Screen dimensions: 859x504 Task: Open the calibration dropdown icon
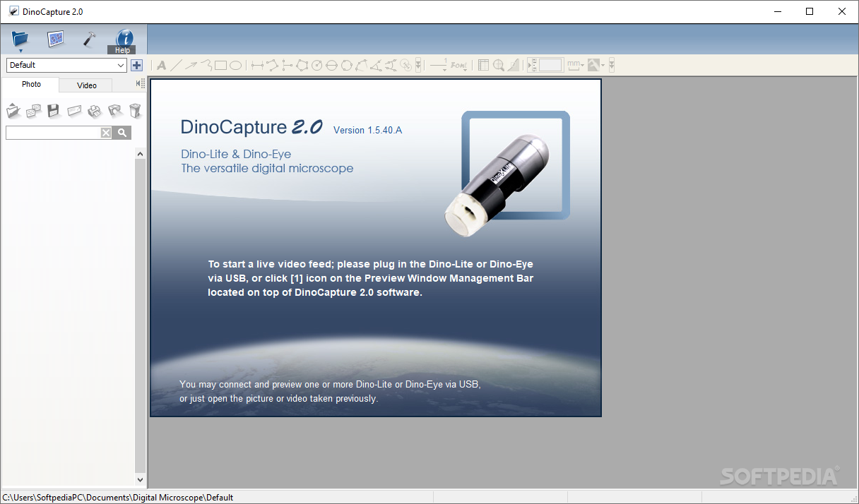coord(597,65)
